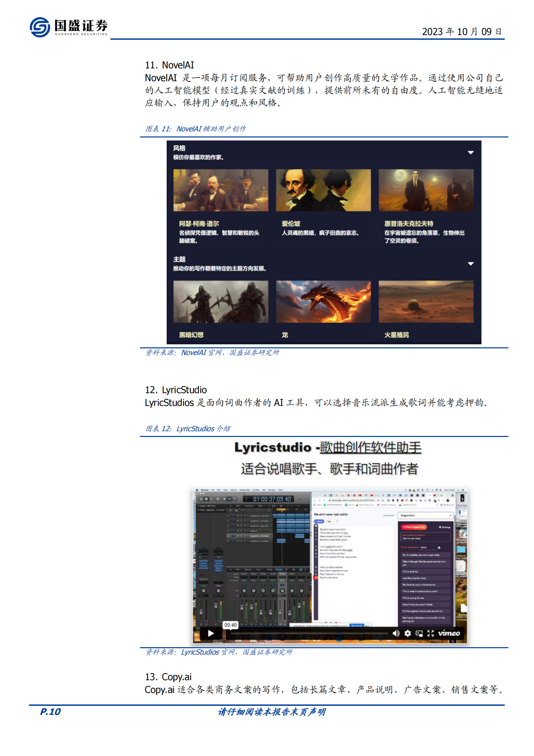Screen dimensions: 534x756
Task: Choose the 龙 theme image
Action: (323, 302)
